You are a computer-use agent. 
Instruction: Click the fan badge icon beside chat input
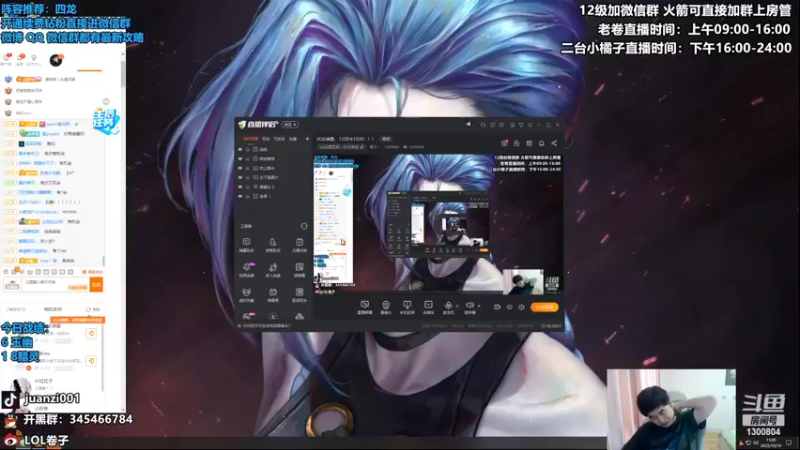(x=12, y=285)
